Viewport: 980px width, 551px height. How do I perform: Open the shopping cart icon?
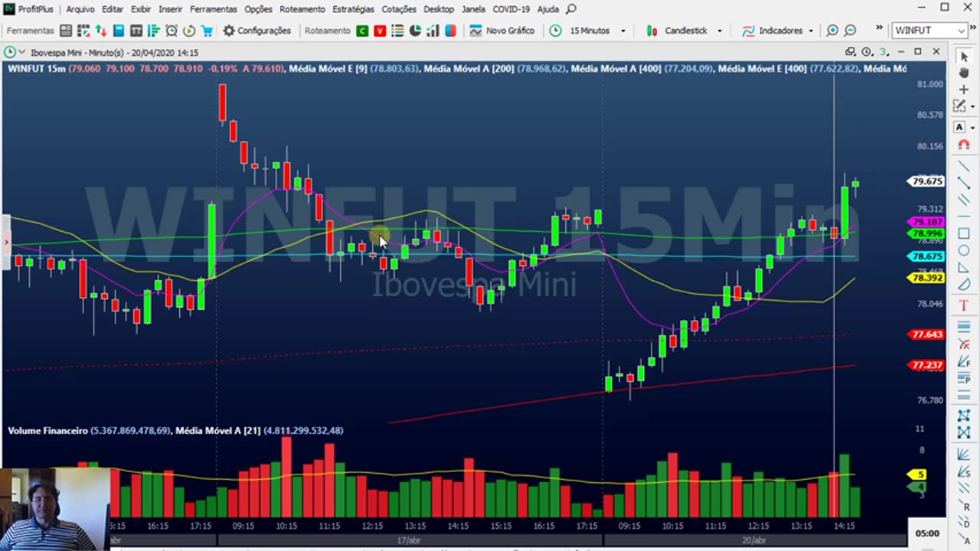click(207, 31)
